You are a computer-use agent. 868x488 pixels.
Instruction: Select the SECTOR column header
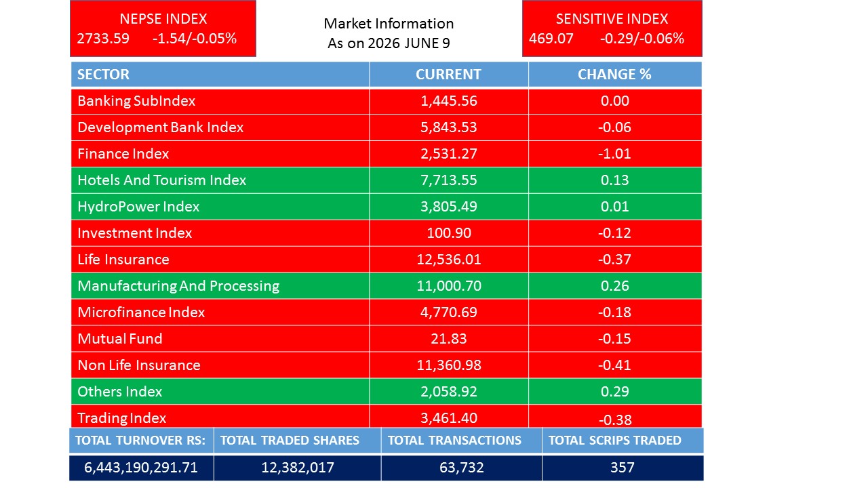click(x=220, y=75)
